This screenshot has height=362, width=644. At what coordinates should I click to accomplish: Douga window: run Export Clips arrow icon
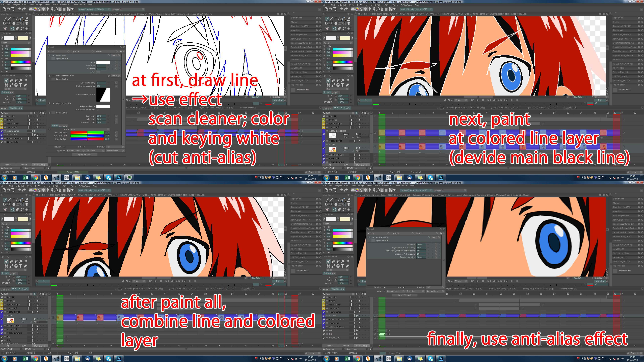317,18
